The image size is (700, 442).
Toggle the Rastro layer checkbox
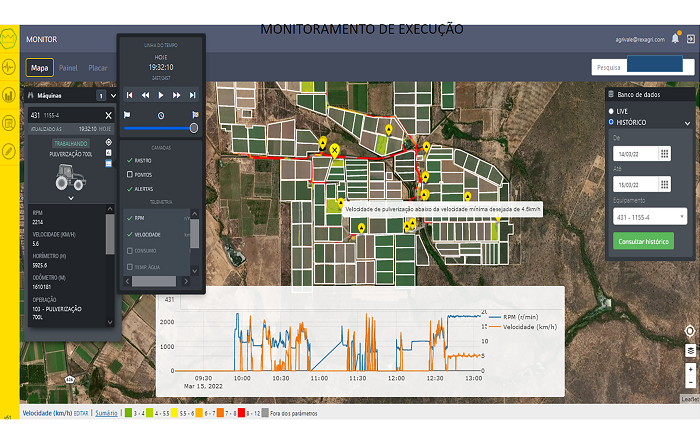[129, 160]
